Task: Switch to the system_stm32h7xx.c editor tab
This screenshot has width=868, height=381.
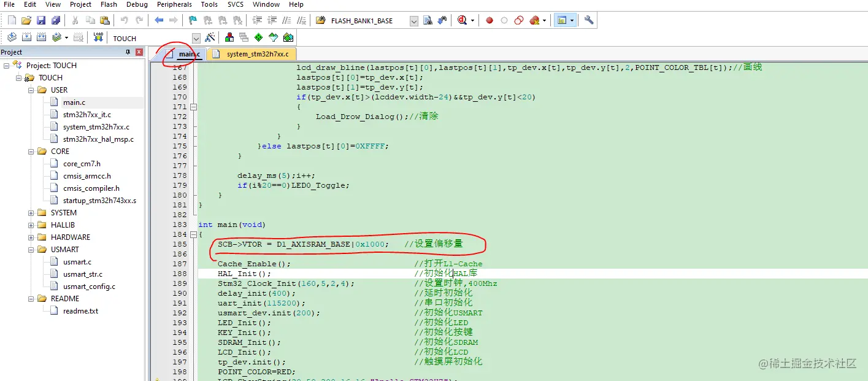Action: (x=252, y=54)
